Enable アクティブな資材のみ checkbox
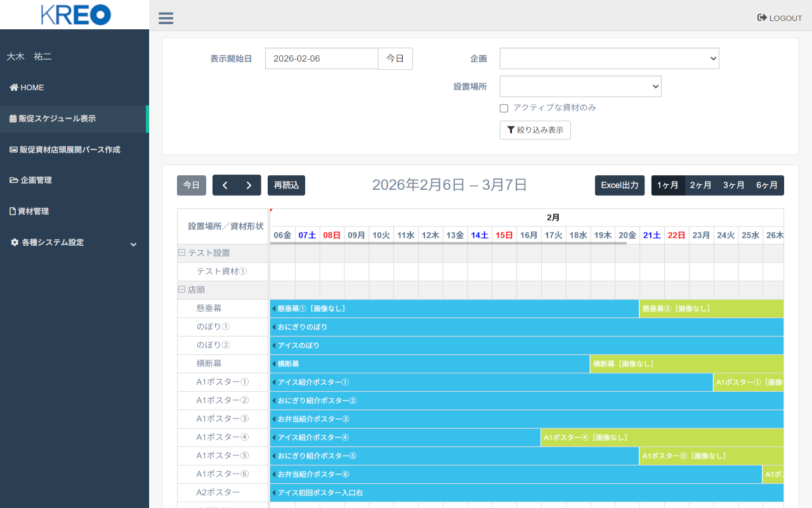The image size is (812, 508). (504, 108)
